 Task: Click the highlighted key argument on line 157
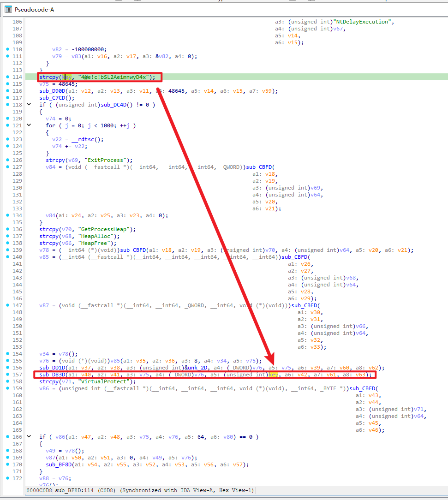tap(273, 375)
